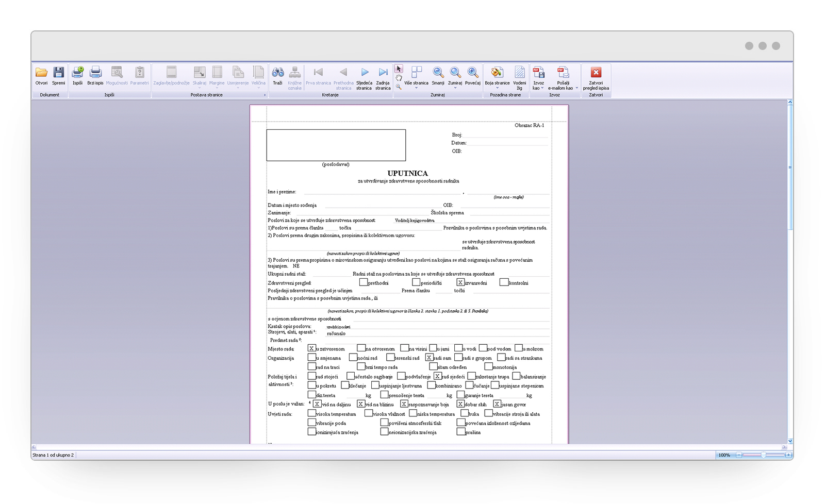
Task: Tick the 'prethodni' checkbox
Action: pos(364,282)
